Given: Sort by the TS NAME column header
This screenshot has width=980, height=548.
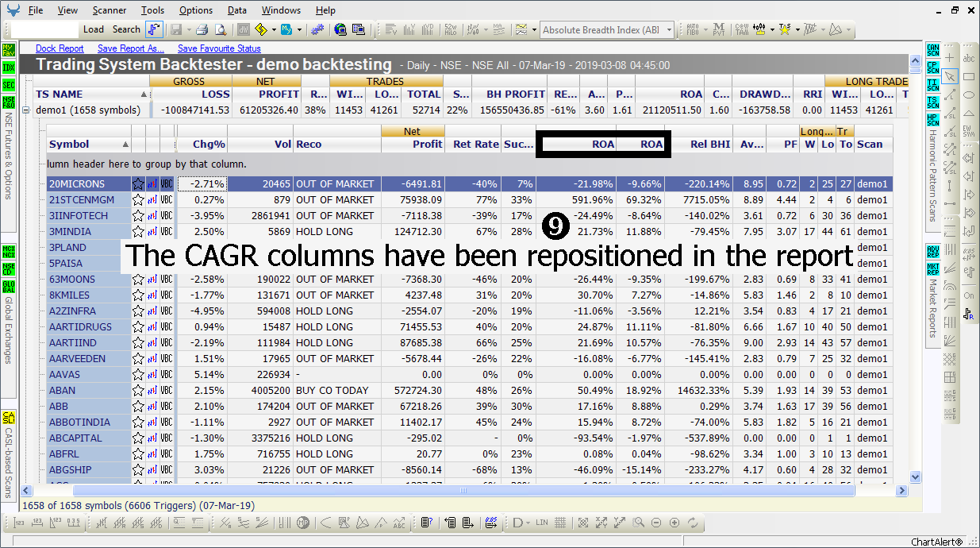Looking at the screenshot, I should pos(91,95).
